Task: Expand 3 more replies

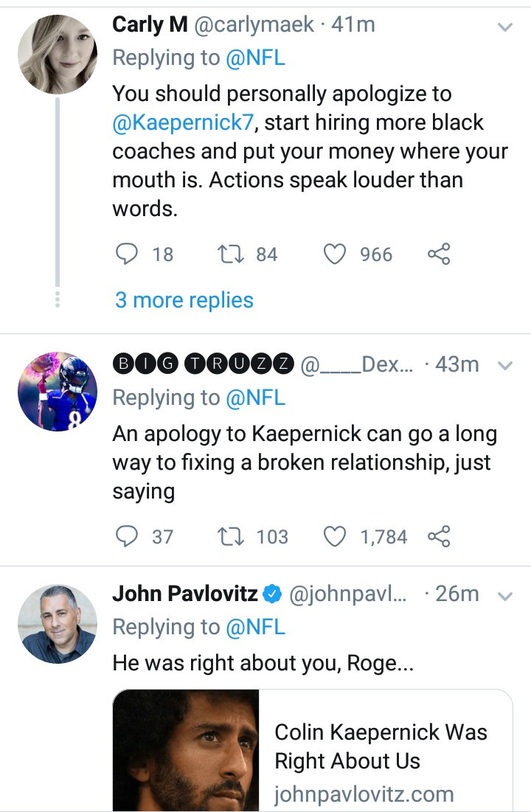Action: click(x=184, y=300)
